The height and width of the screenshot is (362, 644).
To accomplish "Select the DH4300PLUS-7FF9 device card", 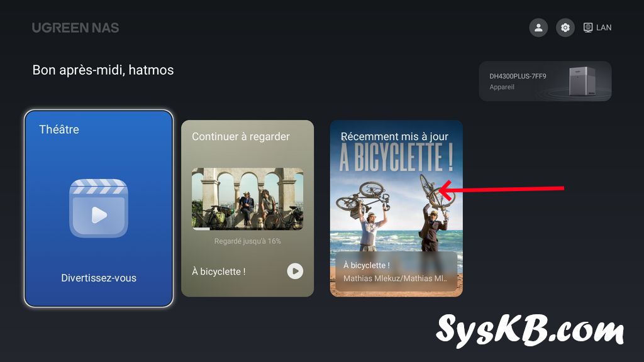I will pos(545,81).
